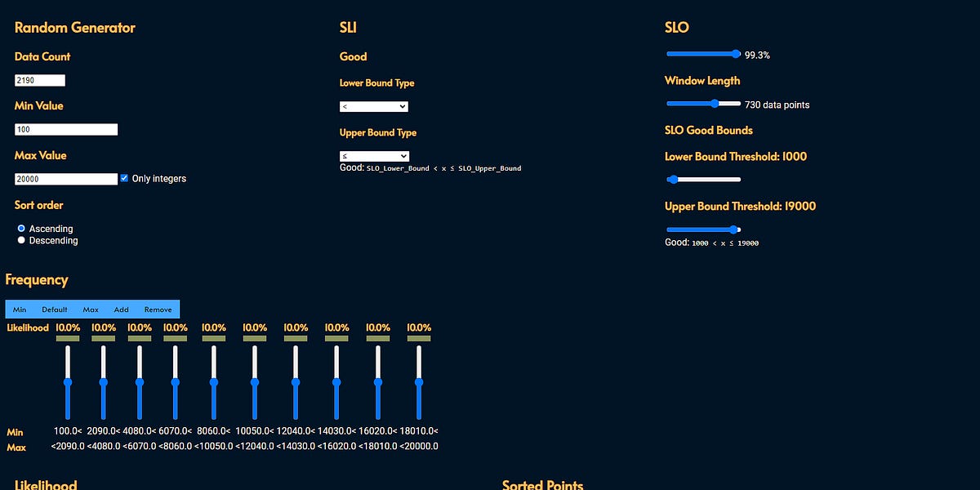
Task: Click the 100.0< min bucket label
Action: [69, 431]
